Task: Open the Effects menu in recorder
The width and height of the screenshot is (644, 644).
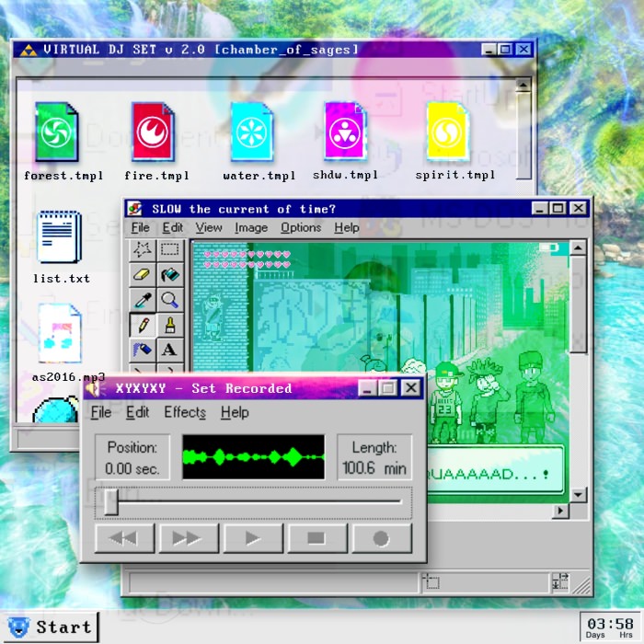Action: pos(185,412)
